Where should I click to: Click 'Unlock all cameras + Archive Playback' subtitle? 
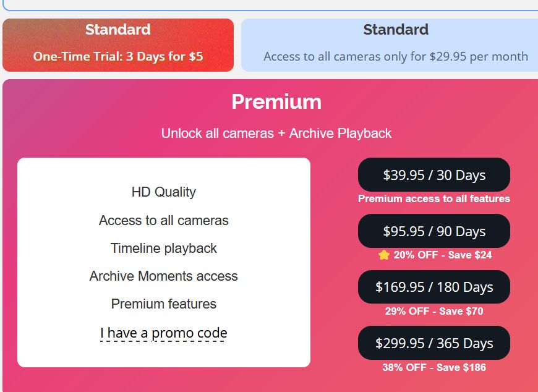click(276, 134)
